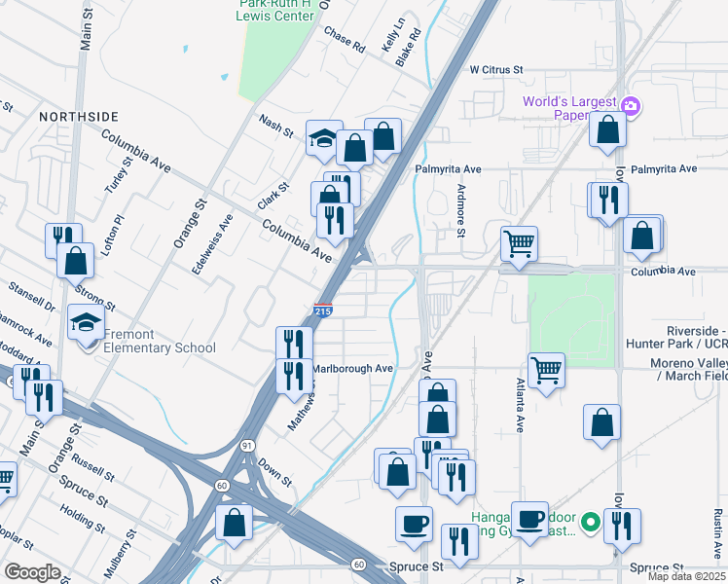The height and width of the screenshot is (584, 728).
Task: Click the camera icon beside World's Largest Paper
Action: [630, 106]
